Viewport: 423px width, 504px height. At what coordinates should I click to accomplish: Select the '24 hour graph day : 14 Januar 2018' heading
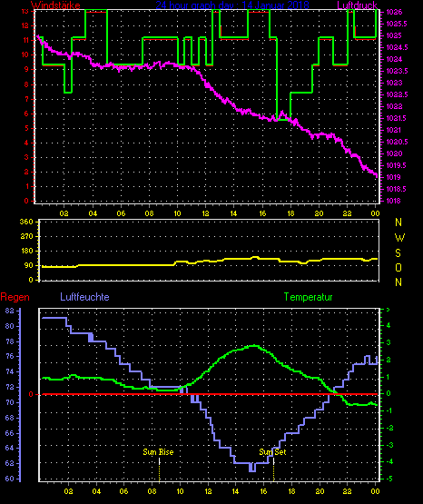[232, 5]
